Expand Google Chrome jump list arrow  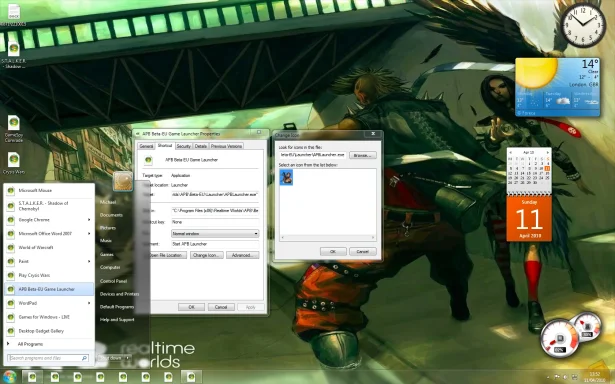[89, 220]
